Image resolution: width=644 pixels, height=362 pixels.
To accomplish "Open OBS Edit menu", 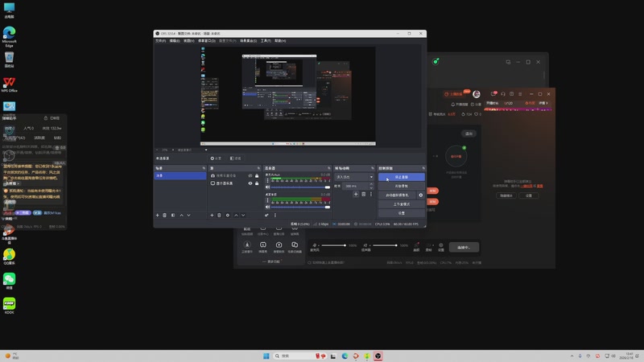I will click(175, 41).
